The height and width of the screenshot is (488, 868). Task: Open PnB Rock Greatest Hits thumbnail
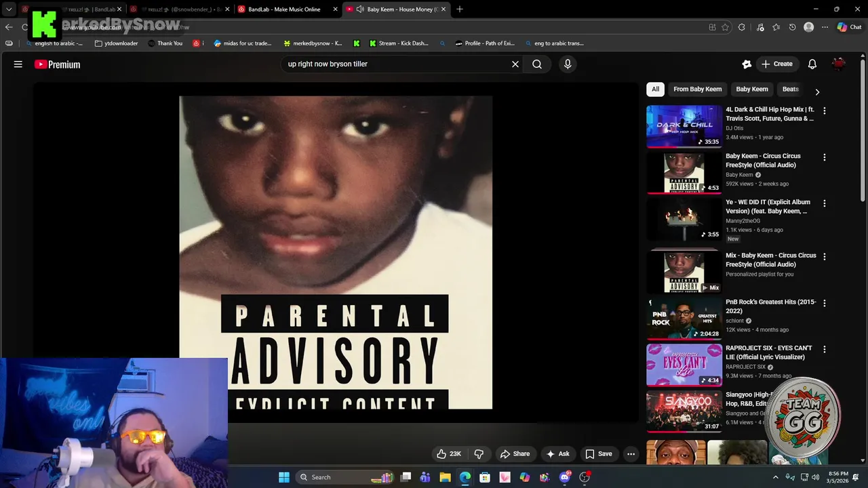(684, 318)
